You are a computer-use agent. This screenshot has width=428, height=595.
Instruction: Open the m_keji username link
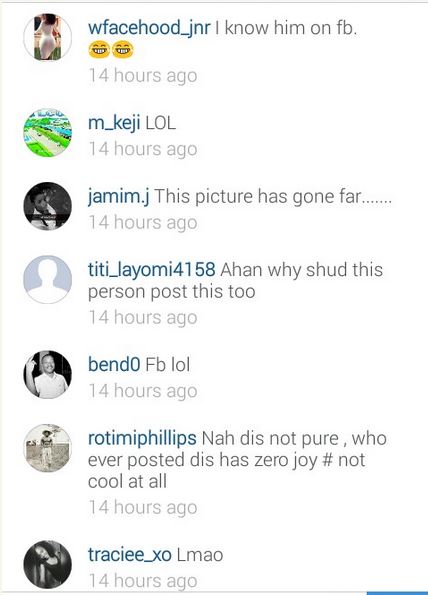tap(114, 124)
